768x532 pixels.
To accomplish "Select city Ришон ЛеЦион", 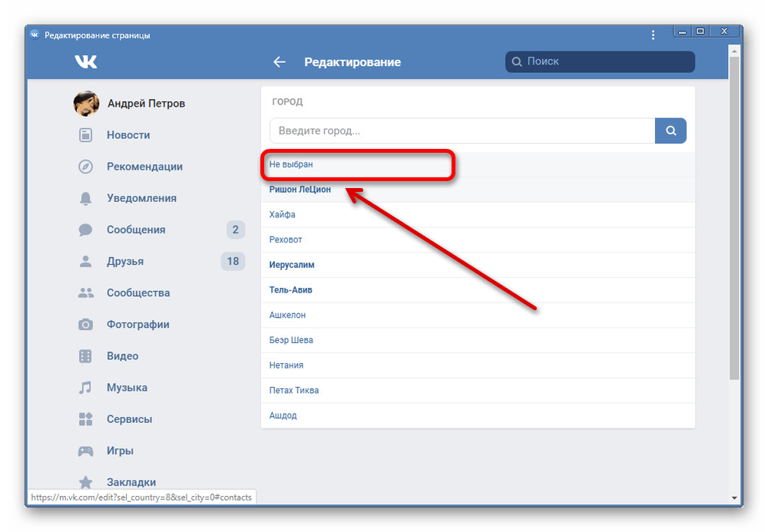I will pos(478,190).
